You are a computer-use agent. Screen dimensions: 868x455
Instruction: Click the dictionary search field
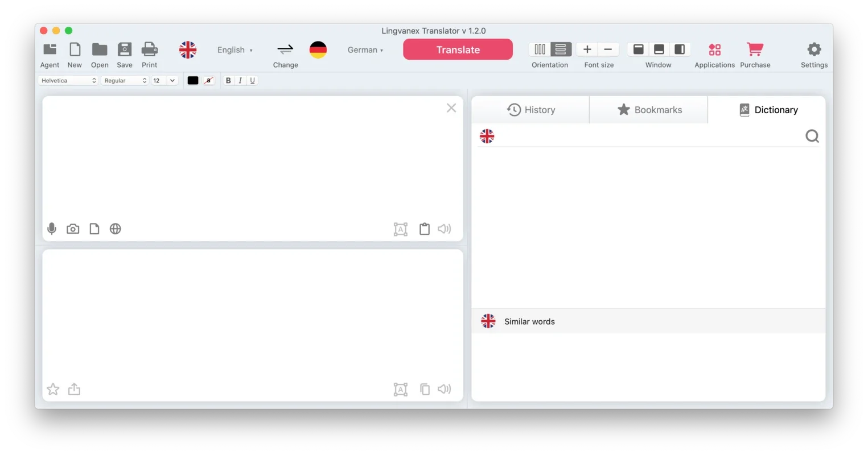pos(649,136)
